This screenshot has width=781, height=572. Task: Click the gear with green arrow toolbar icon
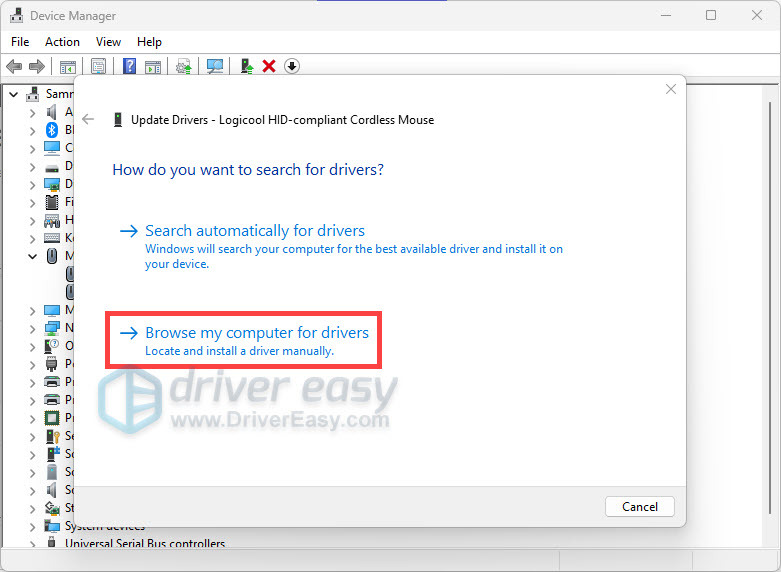point(183,66)
